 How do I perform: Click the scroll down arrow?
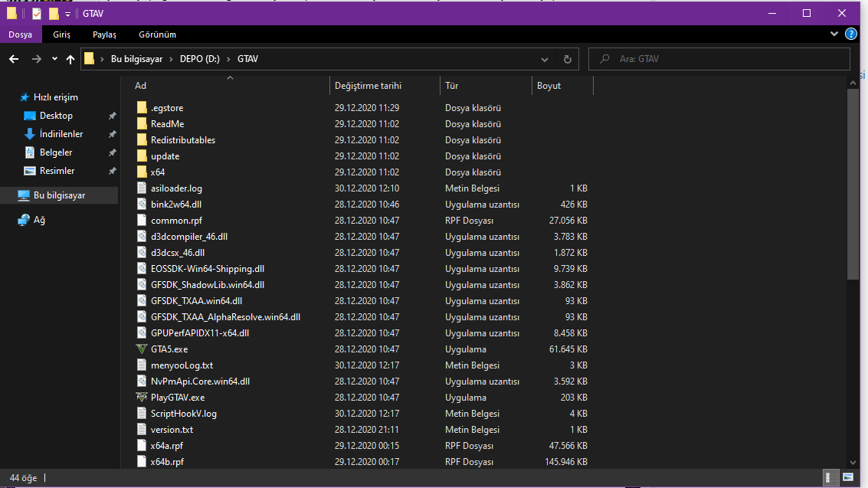(853, 463)
